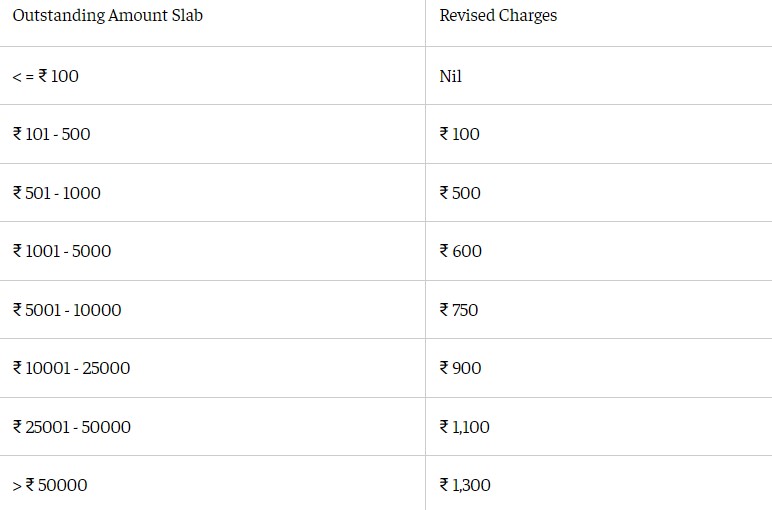Click the word 'Slab' in the header

(x=187, y=16)
